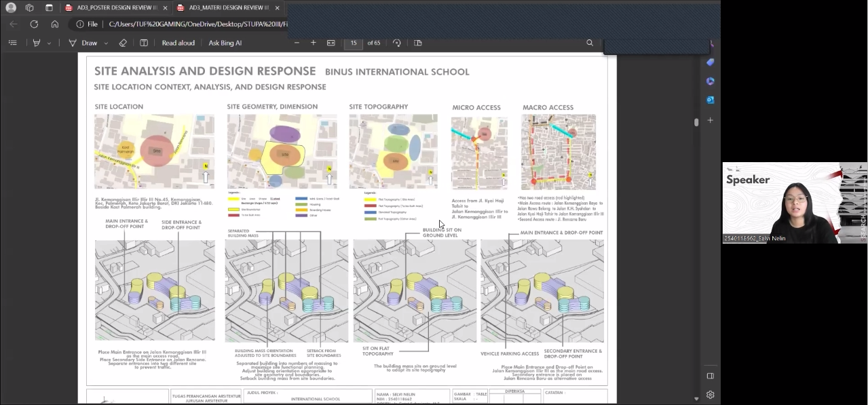Click the PDF vertical scrollbar thumb
The image size is (868, 405).
(696, 122)
